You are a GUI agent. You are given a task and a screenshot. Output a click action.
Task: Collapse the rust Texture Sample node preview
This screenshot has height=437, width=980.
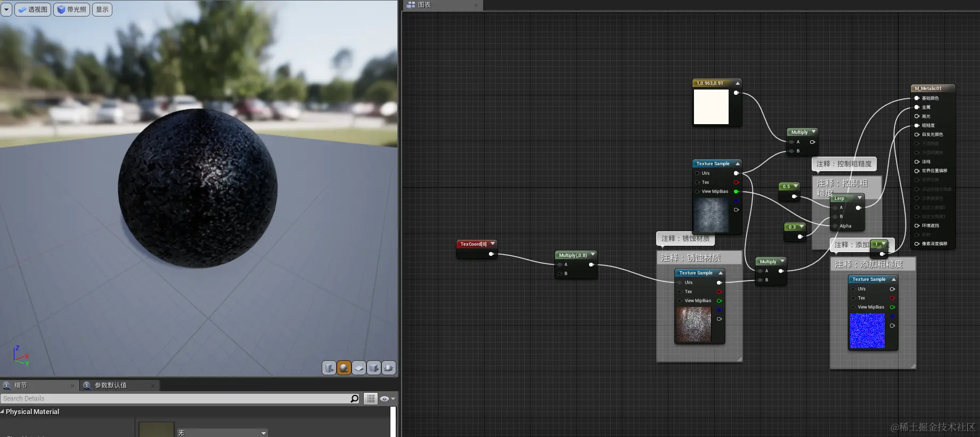(721, 273)
